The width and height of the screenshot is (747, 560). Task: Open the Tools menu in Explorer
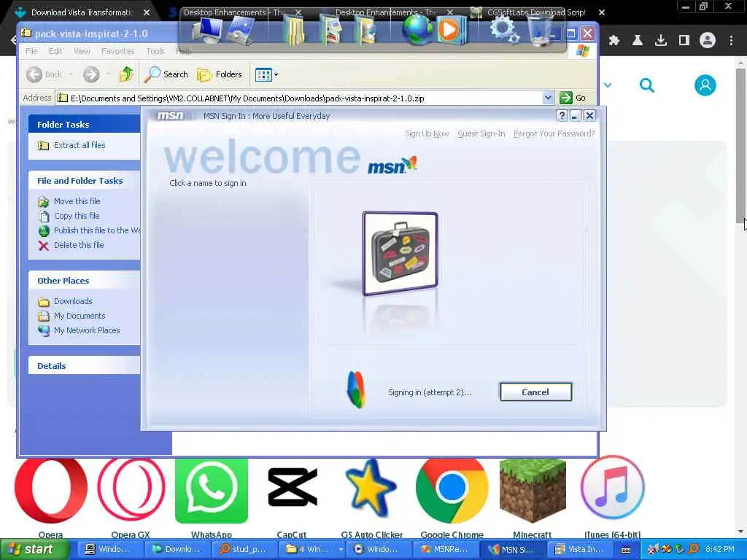pyautogui.click(x=155, y=51)
